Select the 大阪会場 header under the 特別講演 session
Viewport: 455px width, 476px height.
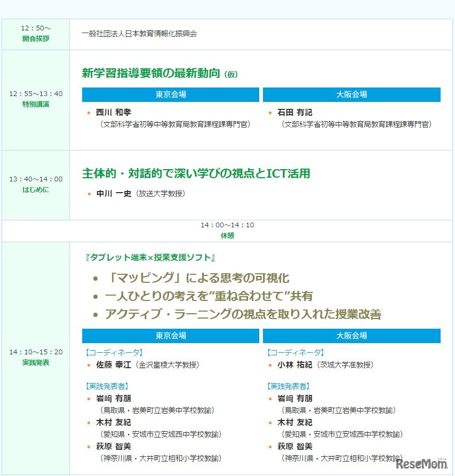tap(352, 94)
